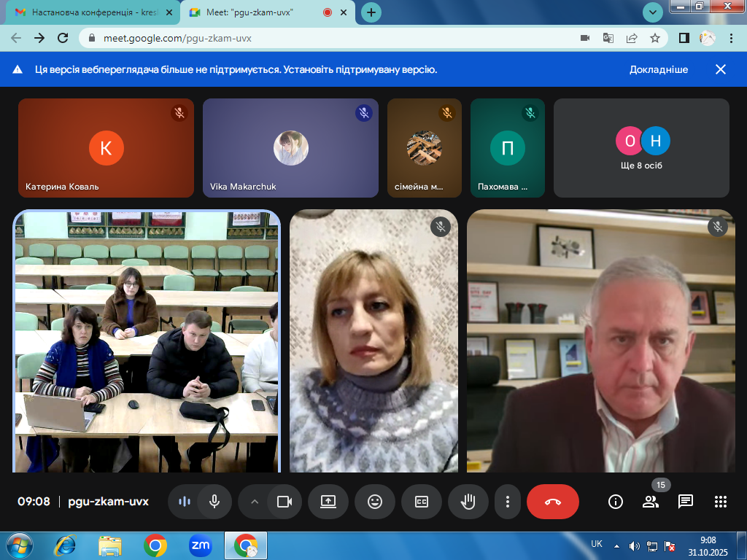Open the participants list icon

point(650,502)
